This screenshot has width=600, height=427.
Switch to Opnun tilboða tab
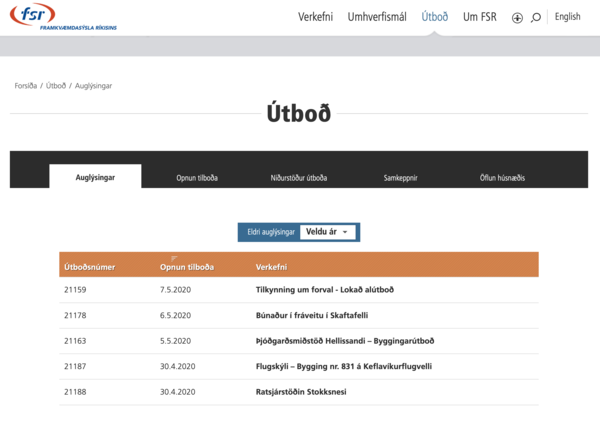click(x=197, y=178)
